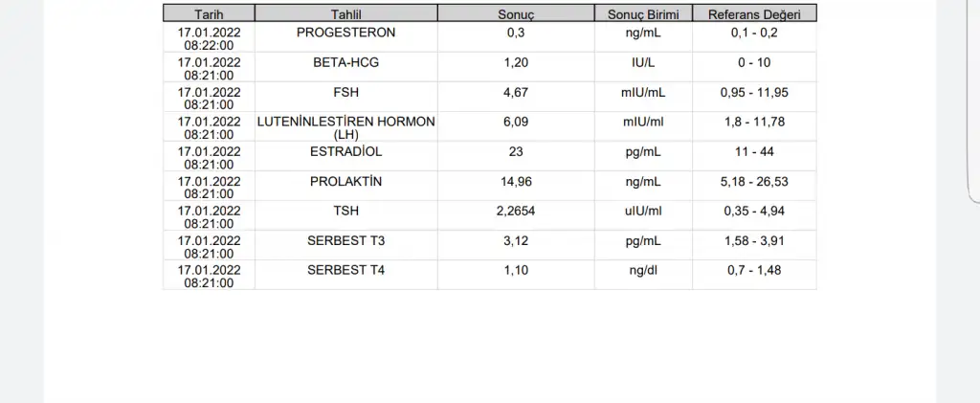This screenshot has width=980, height=403.
Task: Click the TSH test name cell
Action: point(345,211)
